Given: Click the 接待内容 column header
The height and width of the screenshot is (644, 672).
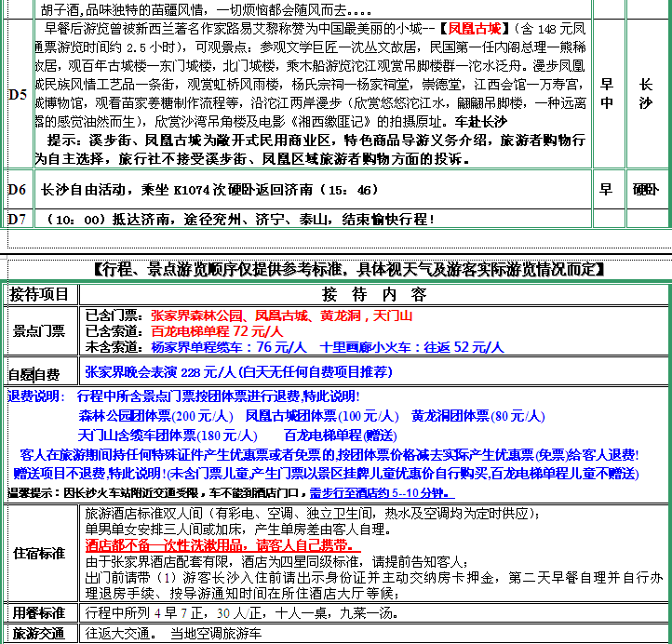Looking at the screenshot, I should tap(373, 294).
